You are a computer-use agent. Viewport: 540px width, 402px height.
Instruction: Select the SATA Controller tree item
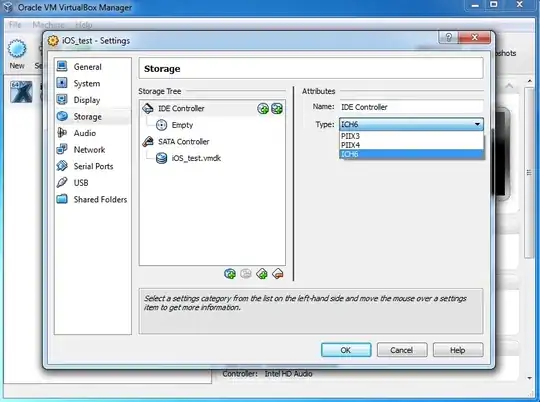tap(184, 142)
